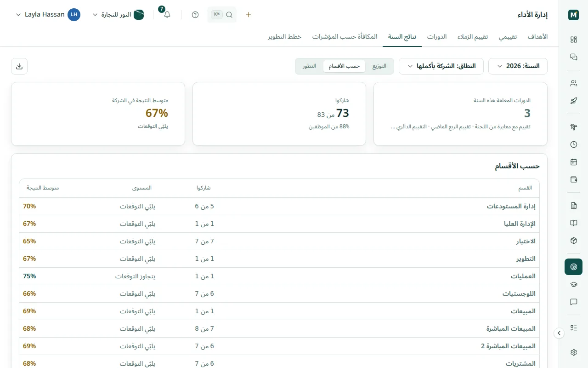The image size is (588, 368).
Task: Switch view to التطور
Action: tap(309, 66)
